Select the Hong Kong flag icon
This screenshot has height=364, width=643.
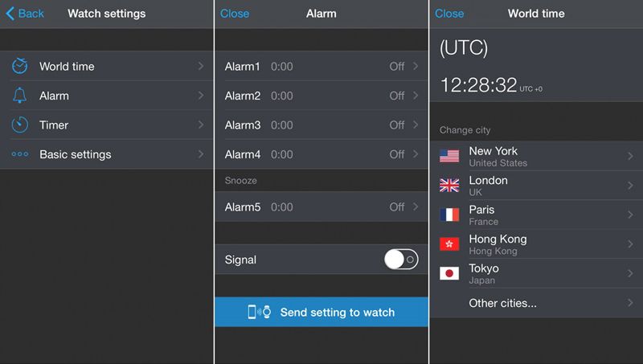pos(449,244)
